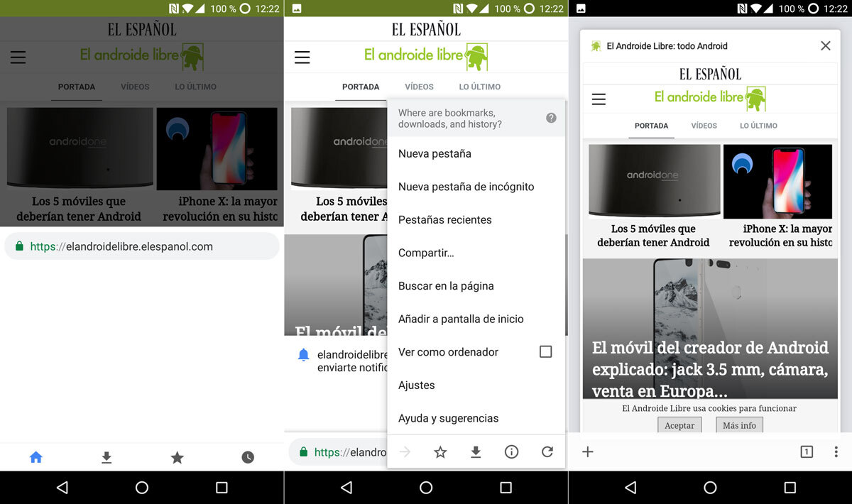Tap the page info circle icon
The height and width of the screenshot is (504, 852).
click(511, 451)
